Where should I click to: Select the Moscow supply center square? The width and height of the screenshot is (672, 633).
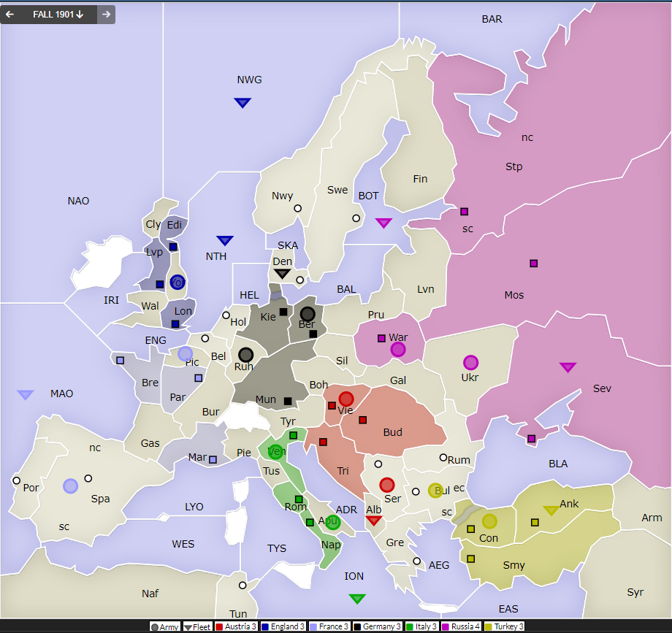coord(533,264)
